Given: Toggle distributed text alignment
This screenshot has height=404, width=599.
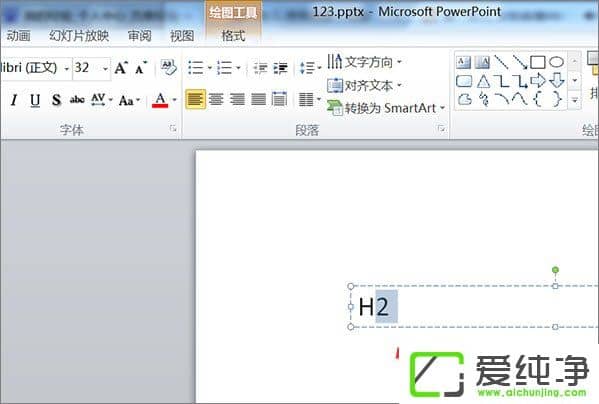Looking at the screenshot, I should click(x=279, y=99).
